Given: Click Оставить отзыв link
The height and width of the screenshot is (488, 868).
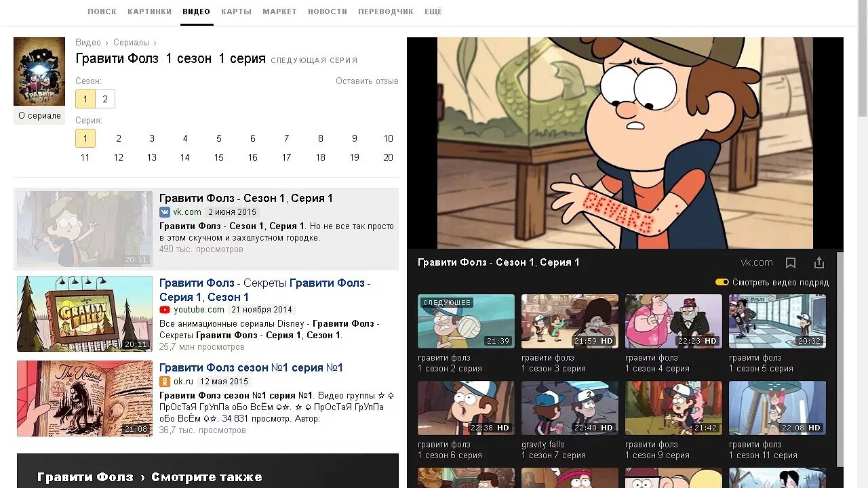Looking at the screenshot, I should tap(367, 81).
